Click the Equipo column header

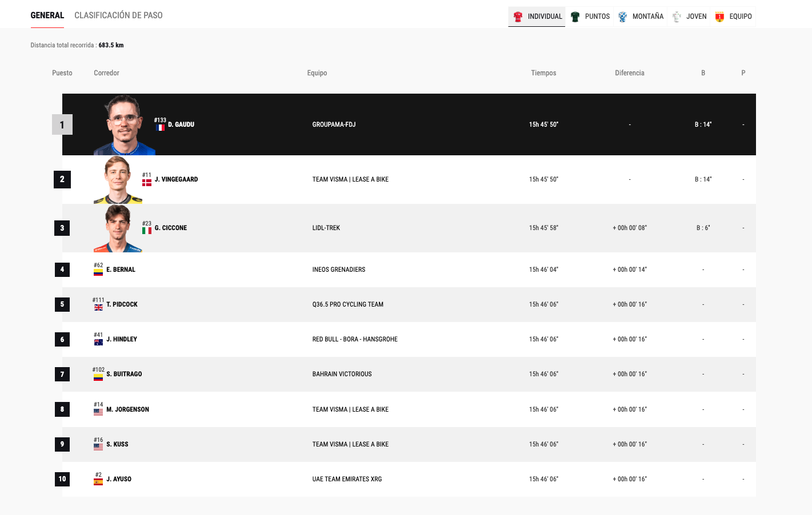[x=317, y=73]
